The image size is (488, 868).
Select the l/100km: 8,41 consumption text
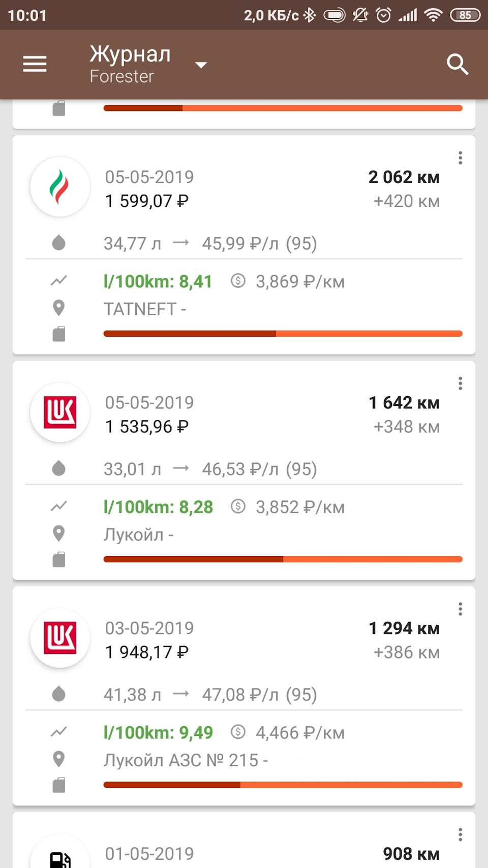click(158, 281)
